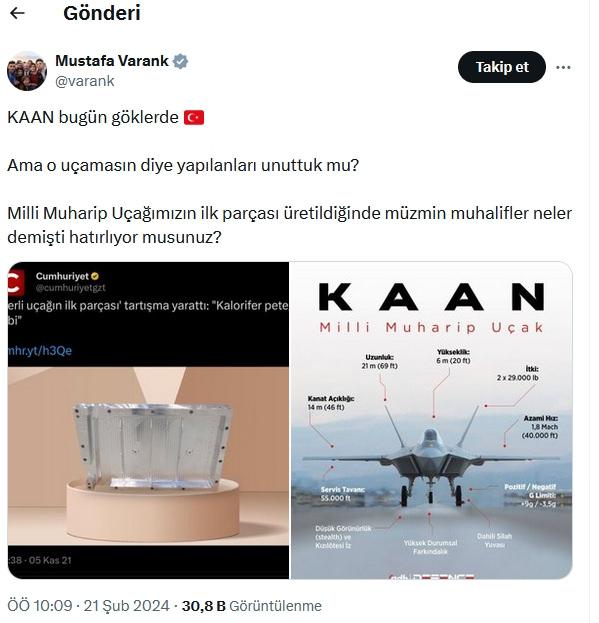Open the left Cumhuriyet tweet screenshot image
The height and width of the screenshot is (623, 599).
pos(148,420)
